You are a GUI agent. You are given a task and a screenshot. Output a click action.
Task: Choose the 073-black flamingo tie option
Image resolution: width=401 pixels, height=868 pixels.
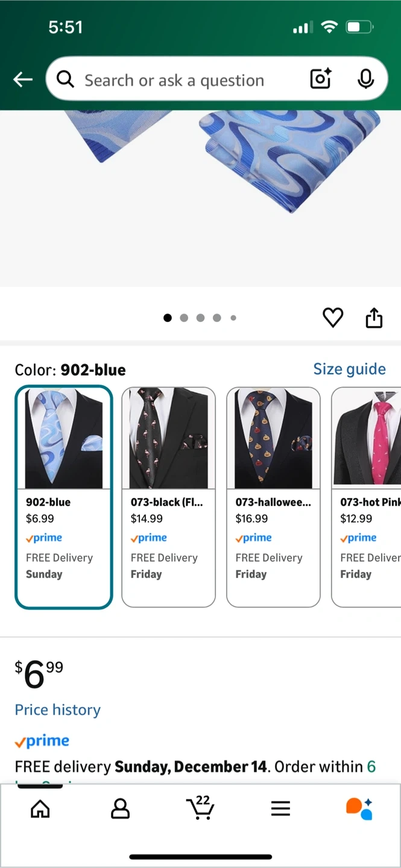(x=169, y=497)
